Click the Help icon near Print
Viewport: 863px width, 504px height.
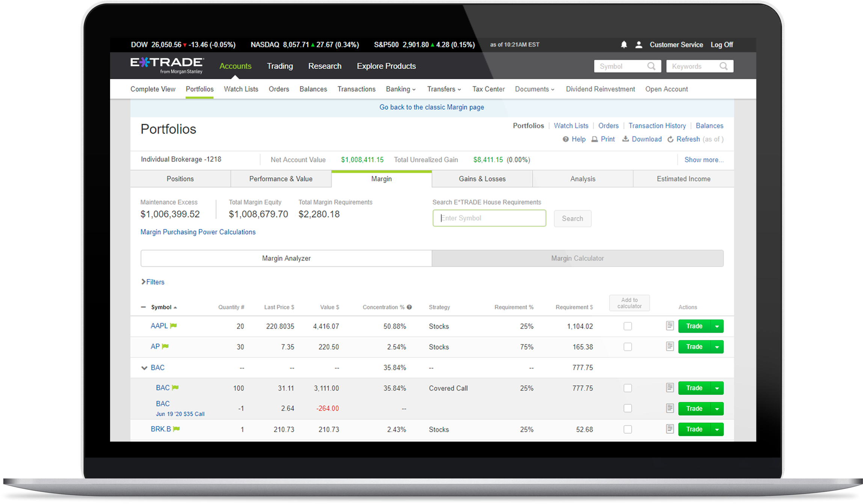566,139
